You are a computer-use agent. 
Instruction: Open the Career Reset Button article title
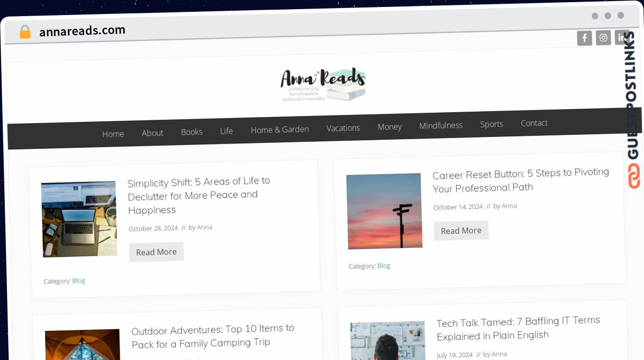coord(521,181)
